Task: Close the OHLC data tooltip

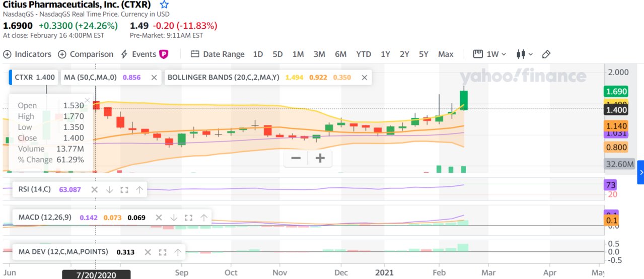Action: [x=87, y=100]
